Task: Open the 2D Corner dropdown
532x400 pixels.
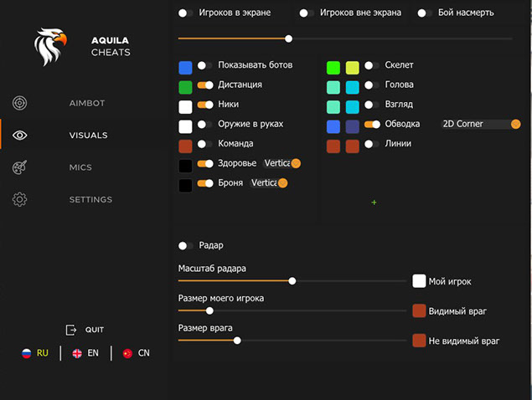Action: pos(480,124)
